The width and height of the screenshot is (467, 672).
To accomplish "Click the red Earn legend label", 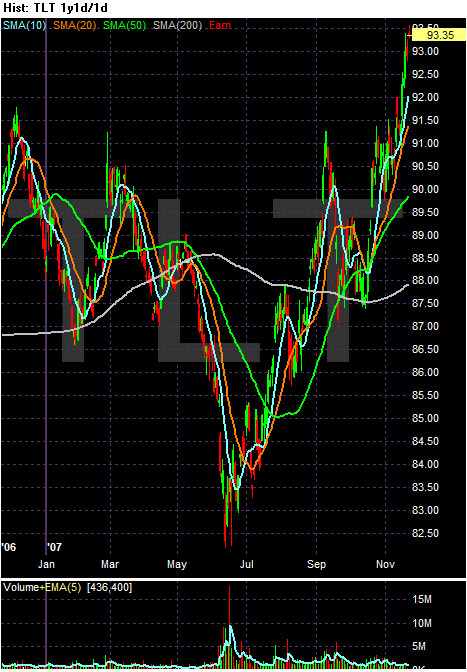I will coord(220,26).
